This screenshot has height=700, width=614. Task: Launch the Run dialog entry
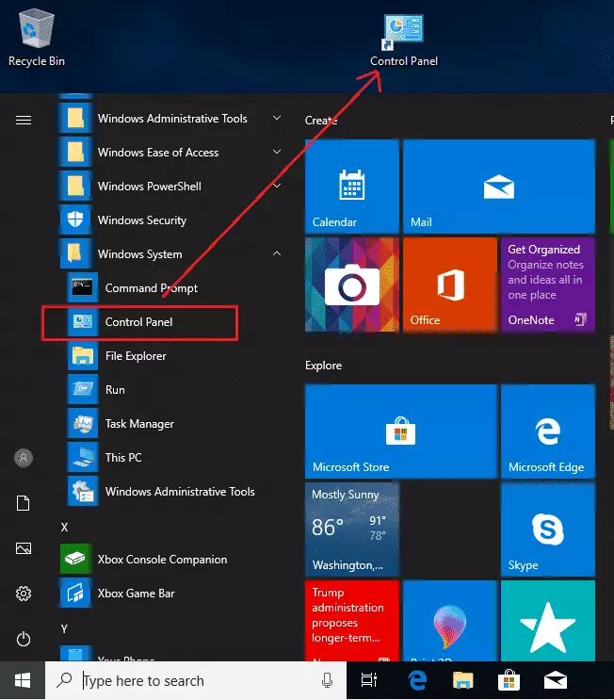click(x=176, y=390)
